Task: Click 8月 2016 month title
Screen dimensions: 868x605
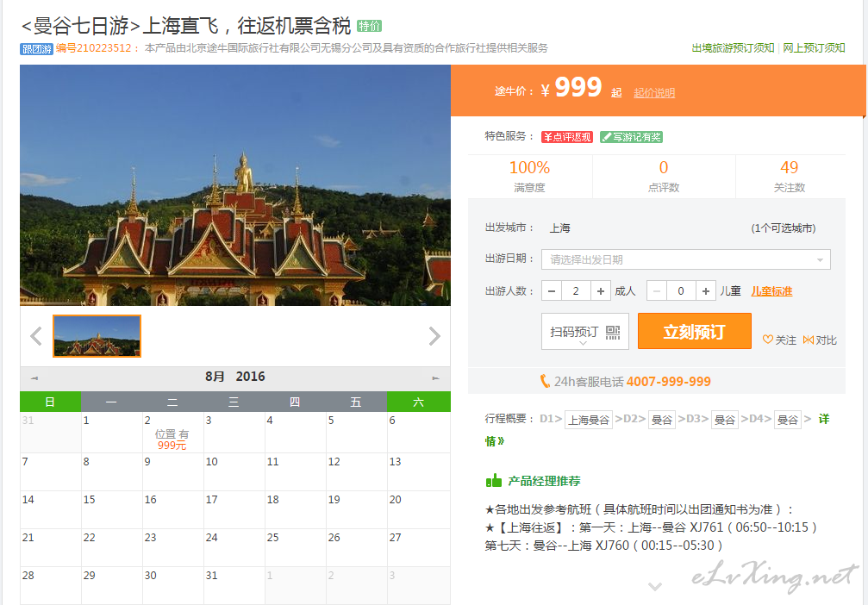Action: (x=234, y=377)
